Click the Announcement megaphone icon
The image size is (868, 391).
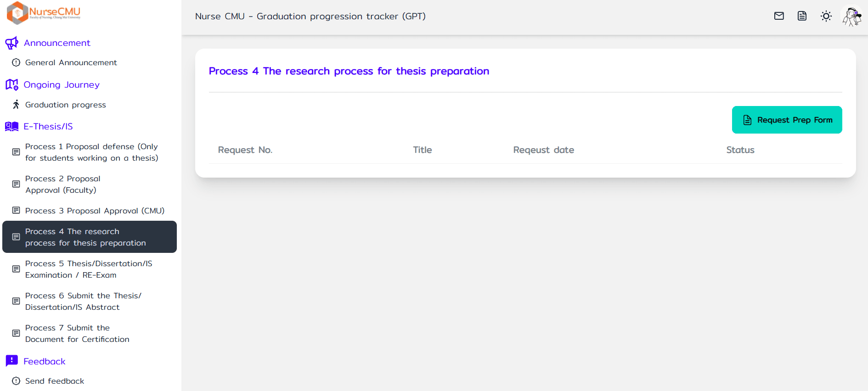coord(11,43)
